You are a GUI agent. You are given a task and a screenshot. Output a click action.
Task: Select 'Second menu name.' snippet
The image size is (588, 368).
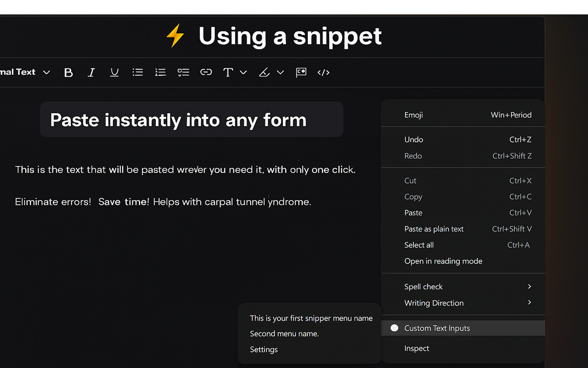[x=284, y=334]
